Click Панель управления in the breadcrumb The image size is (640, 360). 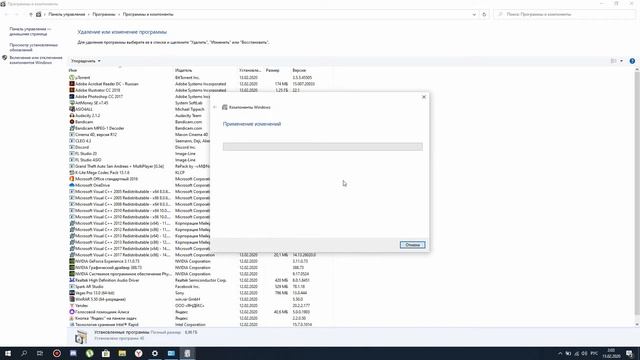[x=67, y=14]
